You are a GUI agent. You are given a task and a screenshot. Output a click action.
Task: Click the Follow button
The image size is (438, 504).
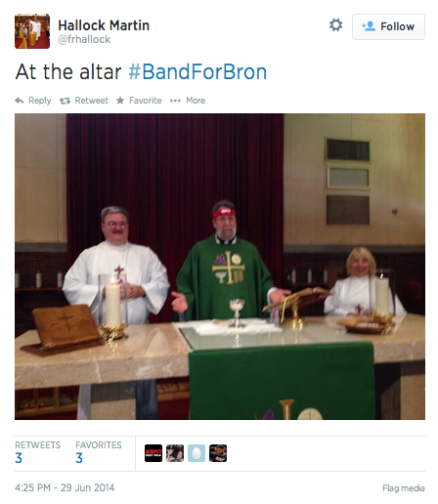click(388, 26)
